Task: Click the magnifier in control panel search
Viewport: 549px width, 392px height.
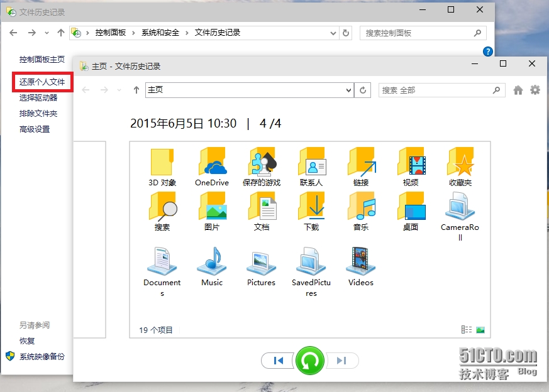Action: pyautogui.click(x=477, y=33)
